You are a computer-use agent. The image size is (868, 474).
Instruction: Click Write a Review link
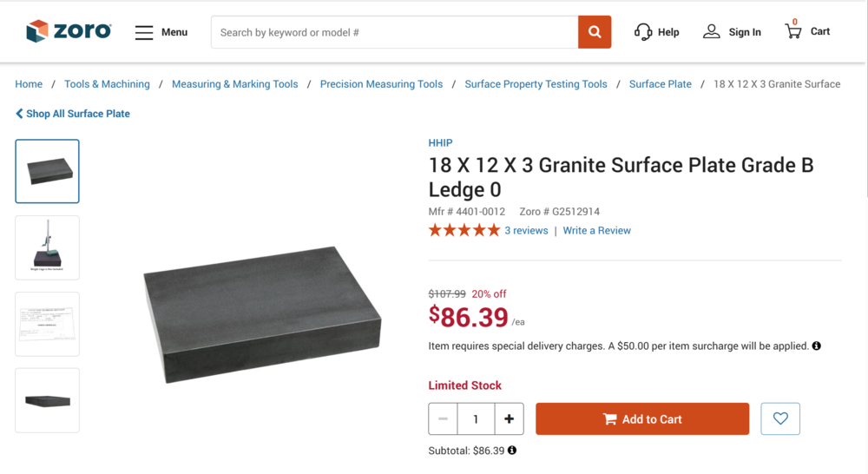point(596,231)
